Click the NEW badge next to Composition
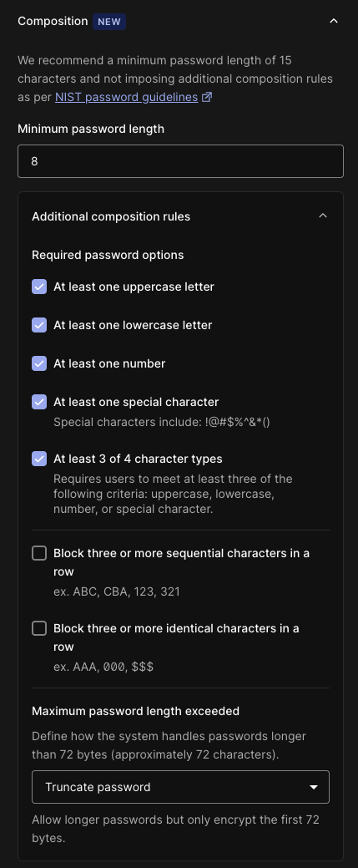 point(109,22)
